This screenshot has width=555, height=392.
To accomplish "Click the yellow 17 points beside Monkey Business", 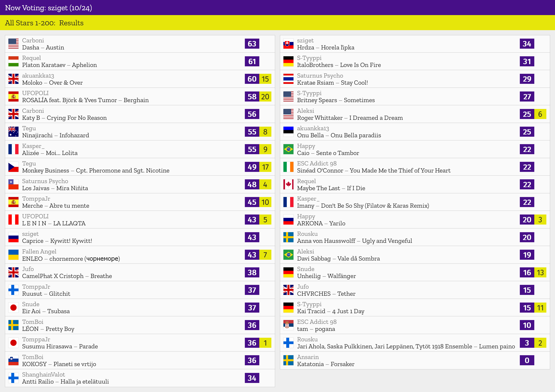I will coord(265,167).
